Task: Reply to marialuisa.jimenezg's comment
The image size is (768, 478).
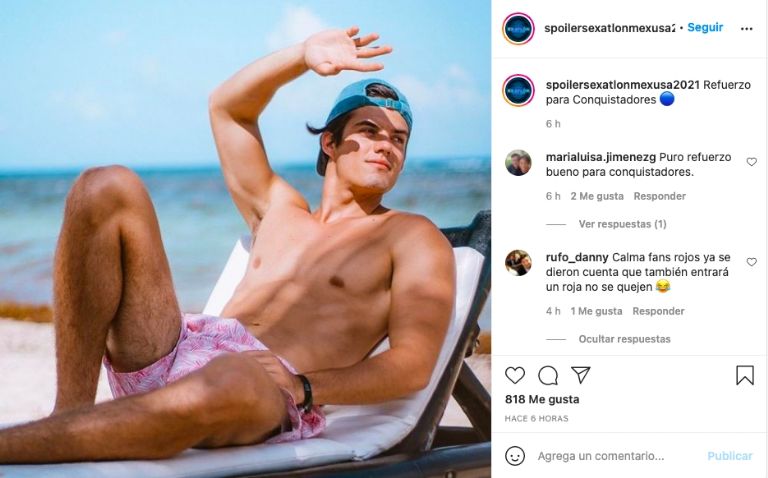Action: (x=659, y=196)
